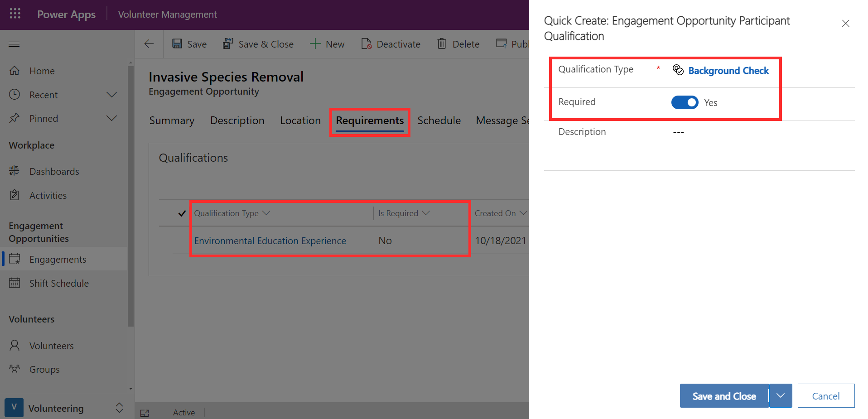Click the Pinned pushpin icon

tap(14, 118)
